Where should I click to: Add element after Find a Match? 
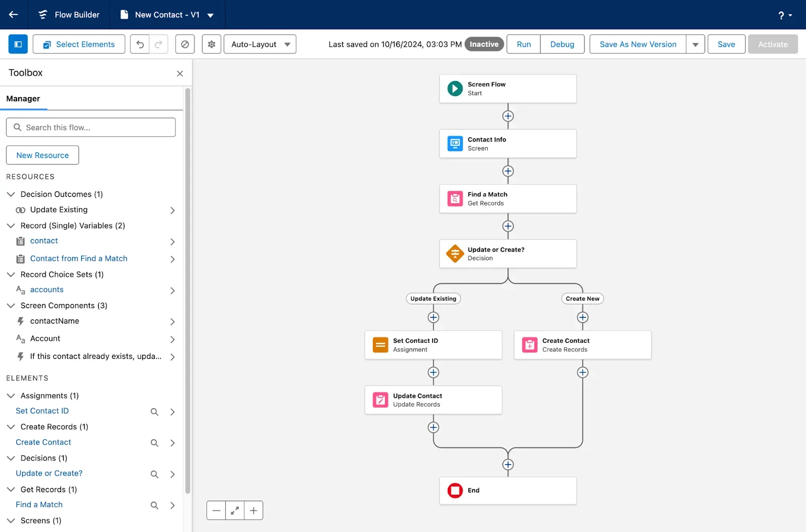(x=508, y=226)
